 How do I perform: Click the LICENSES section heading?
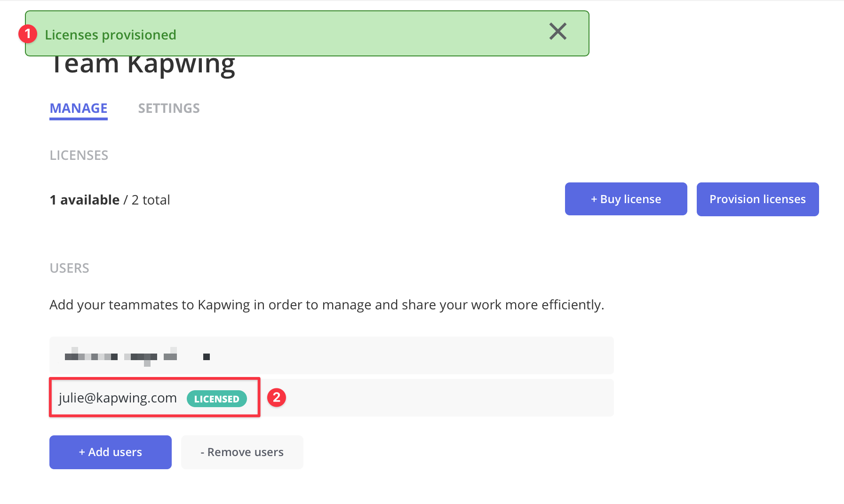79,156
